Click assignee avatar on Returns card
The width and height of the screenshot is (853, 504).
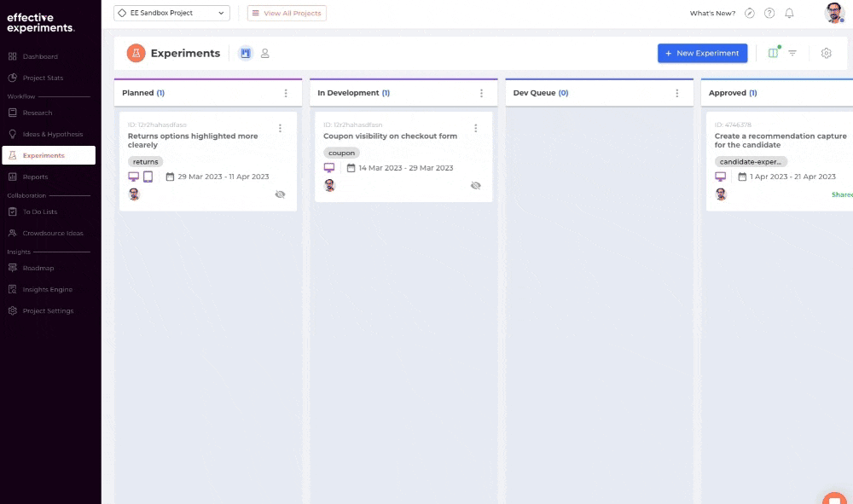click(x=134, y=194)
